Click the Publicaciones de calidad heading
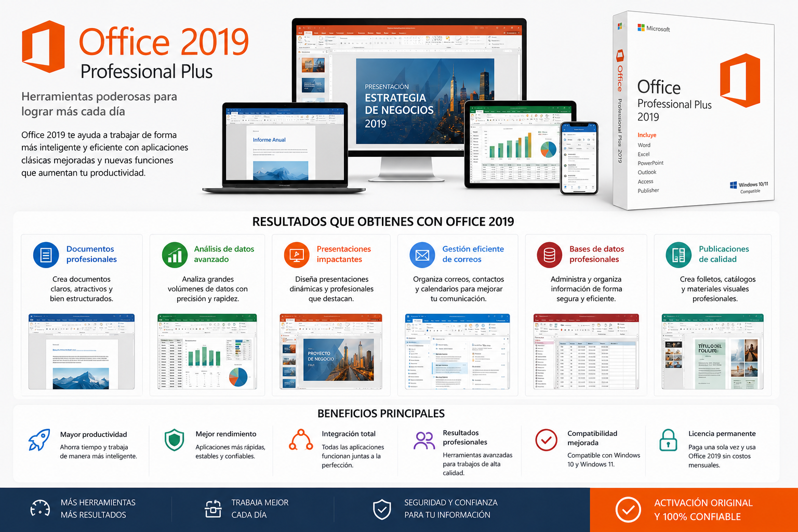The width and height of the screenshot is (798, 532). click(724, 254)
